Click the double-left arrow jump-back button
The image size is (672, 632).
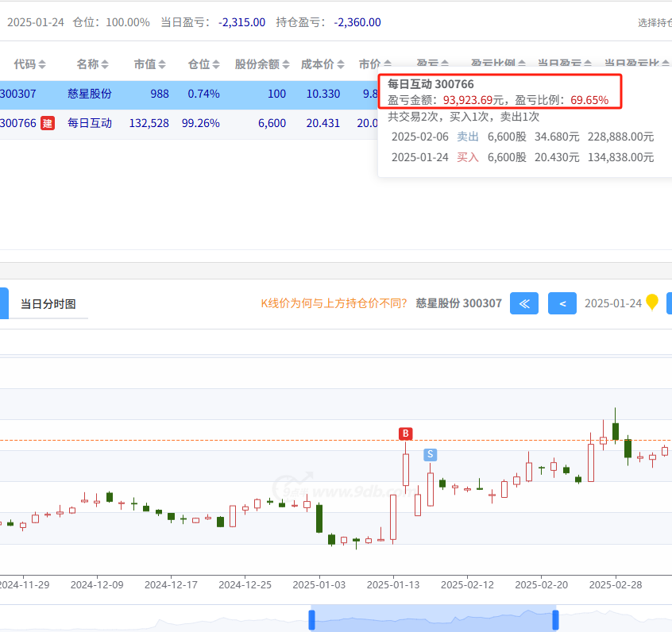click(523, 303)
